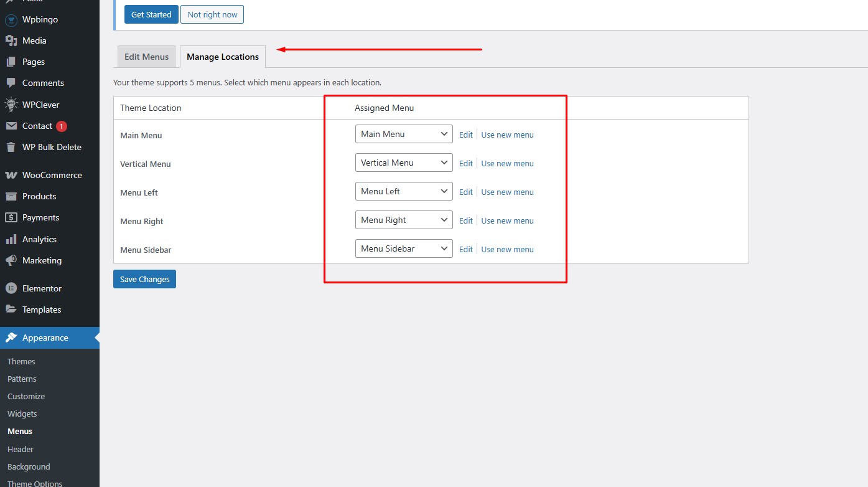Viewport: 868px width, 487px height.
Task: Click the Marketing megaphone icon
Action: point(11,260)
